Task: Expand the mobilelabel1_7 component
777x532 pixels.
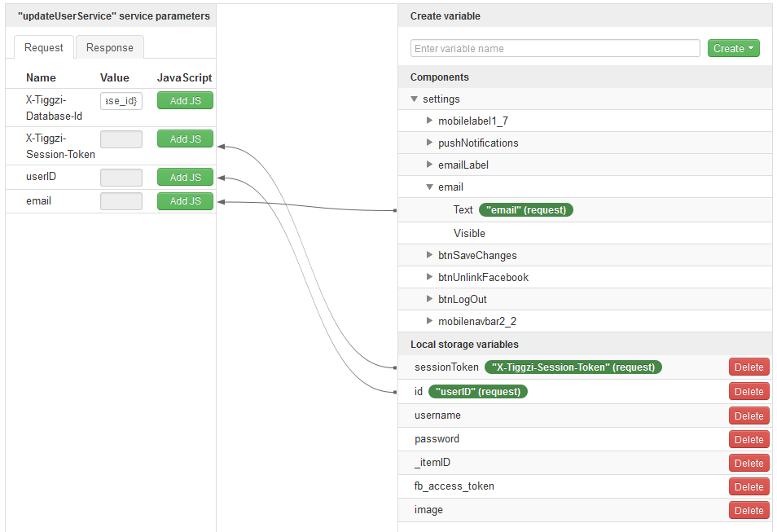Action: (x=430, y=121)
